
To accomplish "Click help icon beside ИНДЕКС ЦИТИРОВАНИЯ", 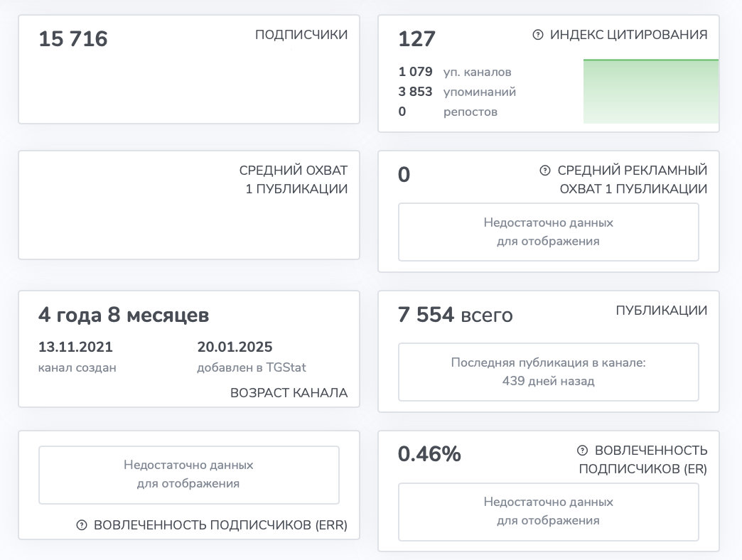I will tap(537, 35).
